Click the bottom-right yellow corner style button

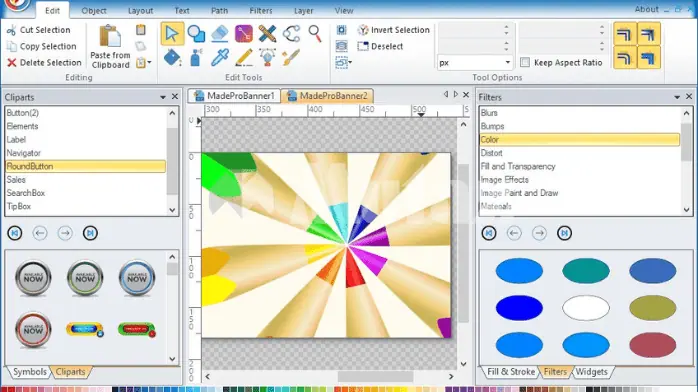point(648,57)
